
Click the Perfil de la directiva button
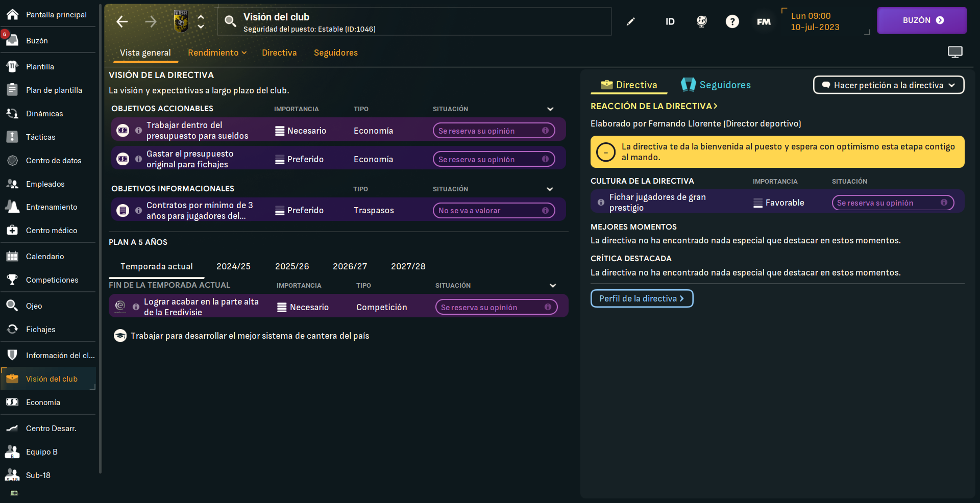pos(642,298)
